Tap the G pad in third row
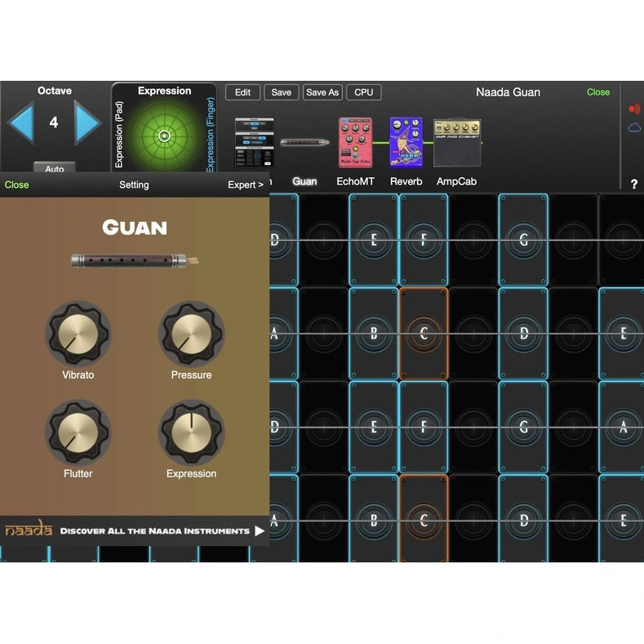 [x=523, y=427]
